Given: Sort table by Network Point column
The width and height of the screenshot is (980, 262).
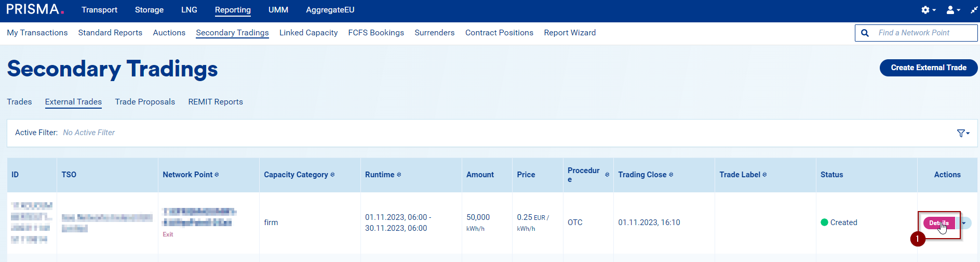Looking at the screenshot, I should [x=217, y=175].
